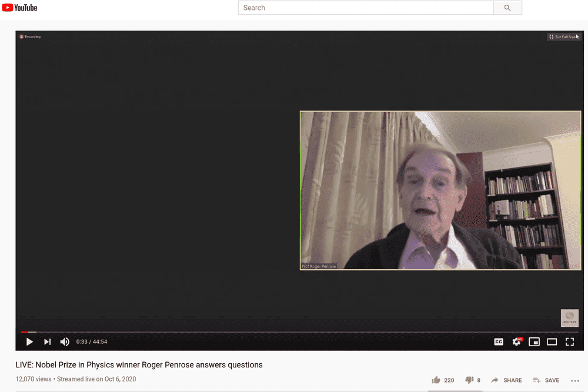Share the video via SHARE button
588x392 pixels.
pos(507,380)
